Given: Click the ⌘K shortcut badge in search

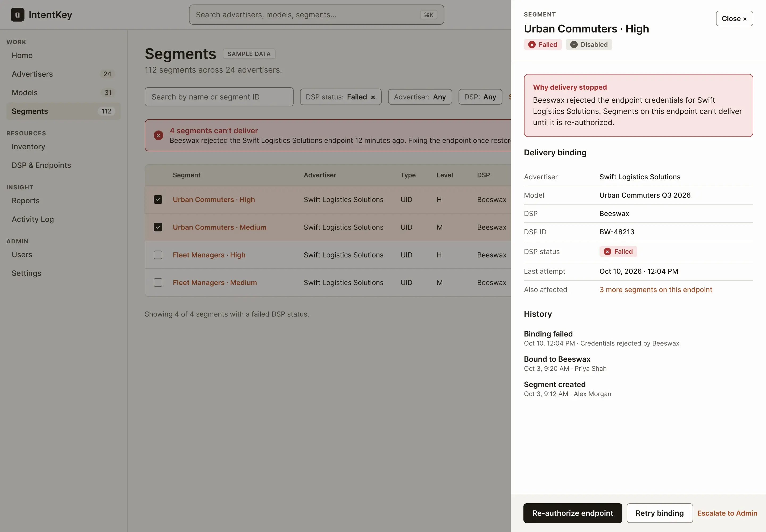Looking at the screenshot, I should [428, 15].
